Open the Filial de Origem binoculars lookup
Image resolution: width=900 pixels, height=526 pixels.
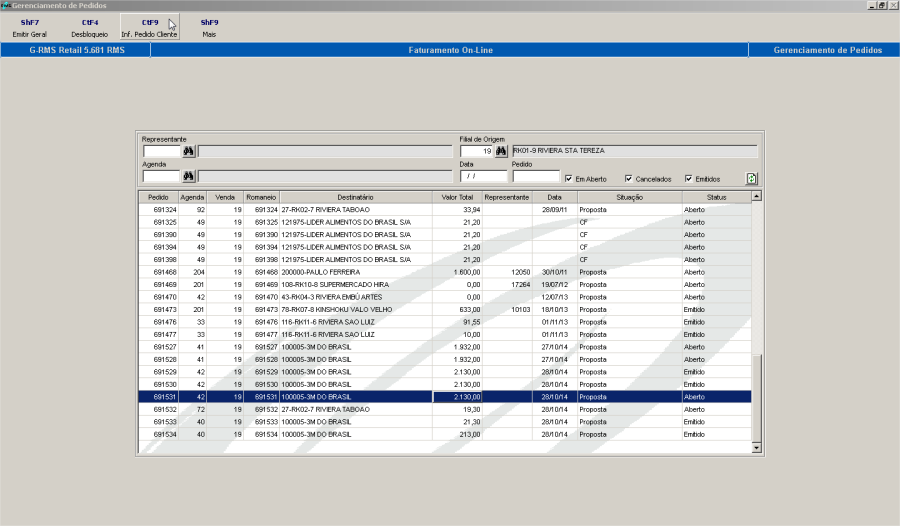[x=501, y=151]
